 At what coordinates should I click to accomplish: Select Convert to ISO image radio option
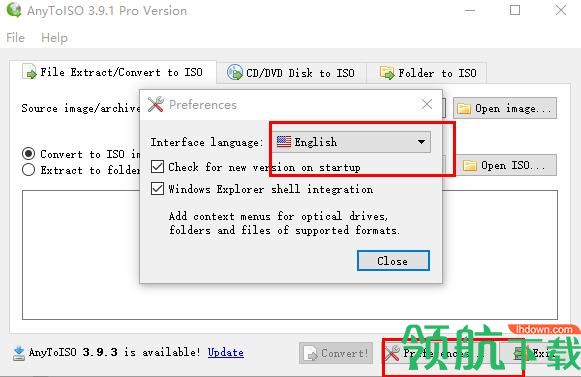tap(29, 154)
